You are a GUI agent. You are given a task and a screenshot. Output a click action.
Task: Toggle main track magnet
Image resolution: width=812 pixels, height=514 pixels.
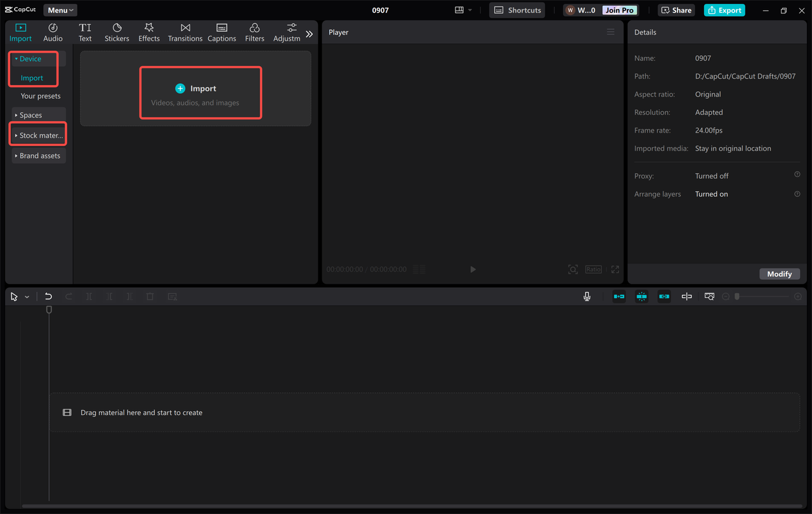point(619,296)
